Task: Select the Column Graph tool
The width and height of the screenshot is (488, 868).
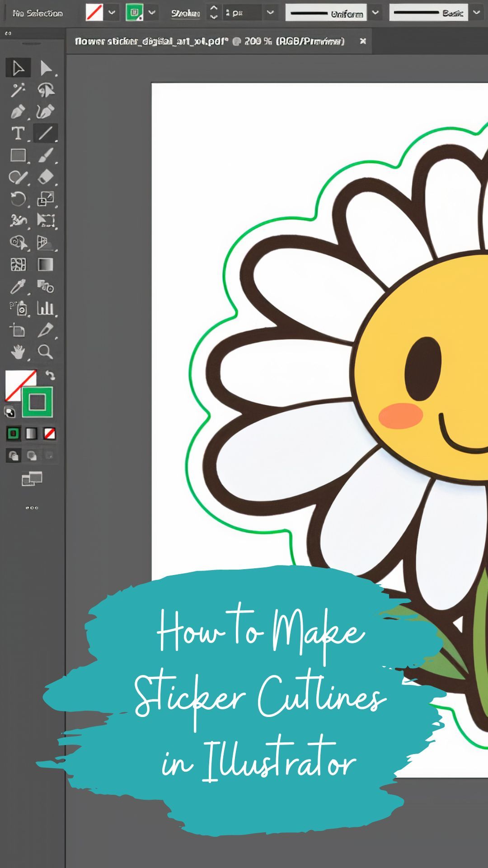Action: (45, 308)
